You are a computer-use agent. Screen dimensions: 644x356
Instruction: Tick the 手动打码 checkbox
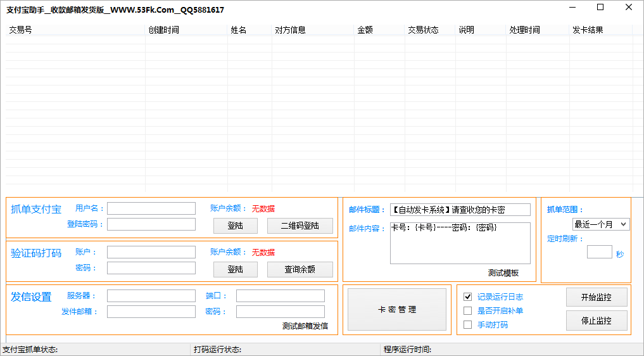coord(468,324)
